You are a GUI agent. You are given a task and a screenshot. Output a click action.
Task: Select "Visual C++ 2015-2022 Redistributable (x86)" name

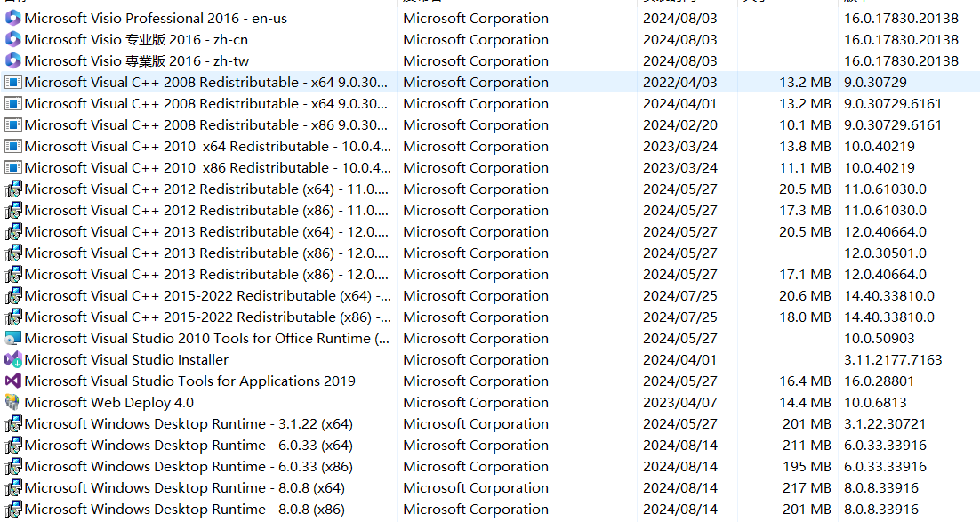click(207, 317)
